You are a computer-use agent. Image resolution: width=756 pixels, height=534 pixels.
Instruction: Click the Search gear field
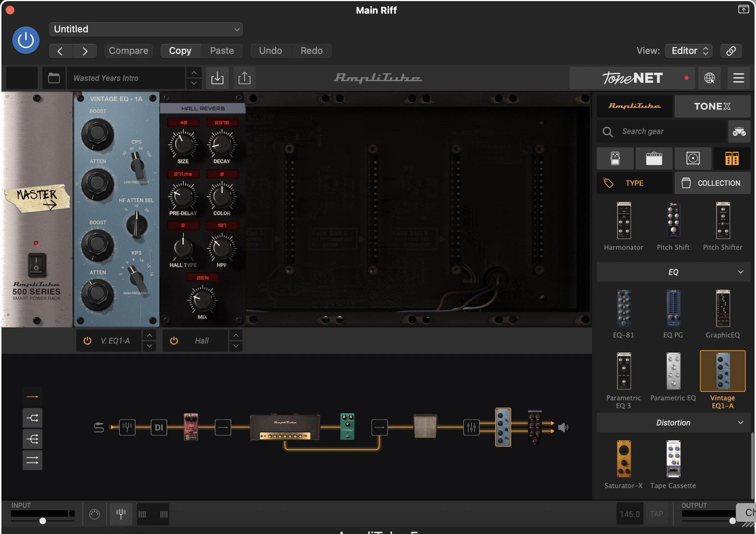coord(662,132)
